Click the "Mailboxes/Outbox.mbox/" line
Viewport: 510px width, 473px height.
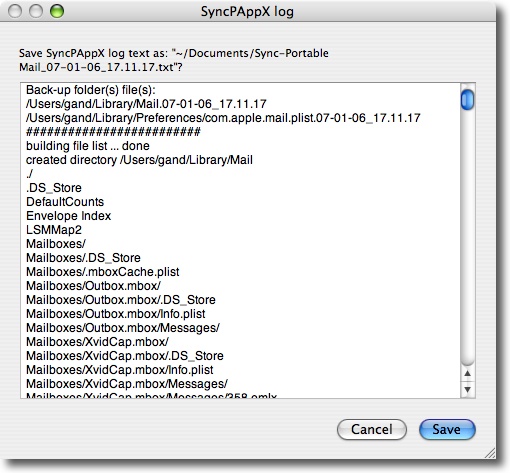pos(93,286)
